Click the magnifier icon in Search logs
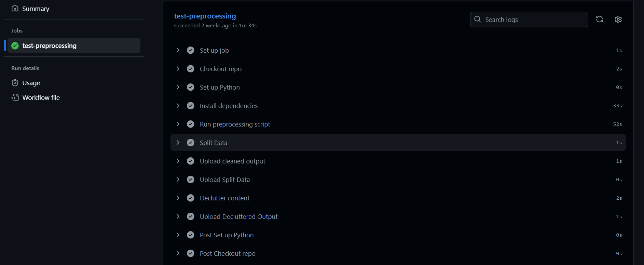The image size is (644, 265). [x=478, y=19]
